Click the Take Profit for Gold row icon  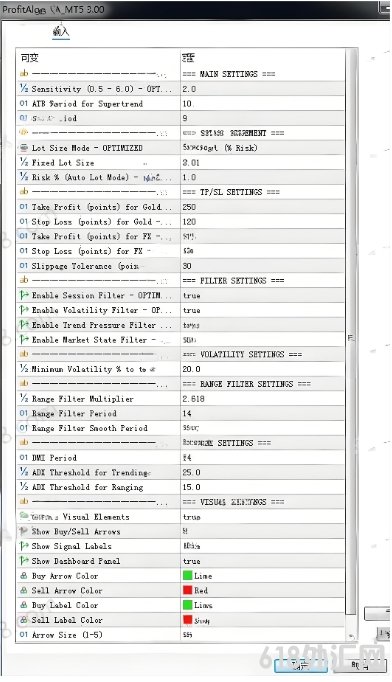tap(24, 207)
